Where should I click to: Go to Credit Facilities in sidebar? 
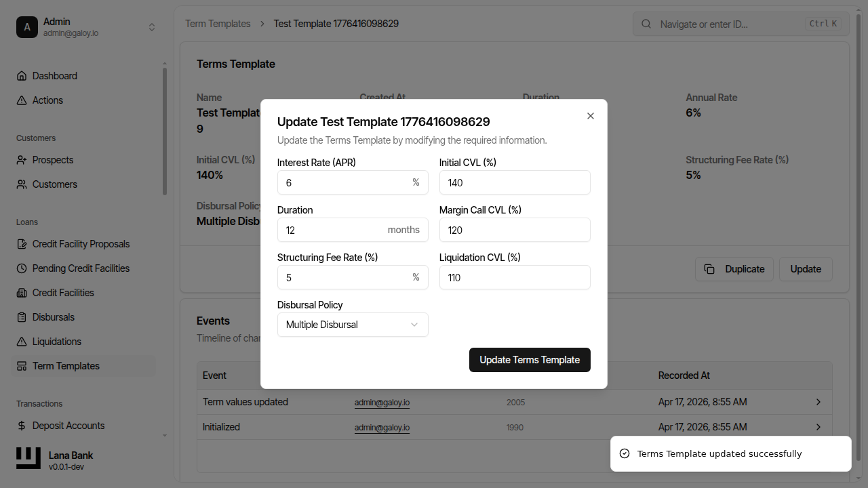click(x=63, y=293)
